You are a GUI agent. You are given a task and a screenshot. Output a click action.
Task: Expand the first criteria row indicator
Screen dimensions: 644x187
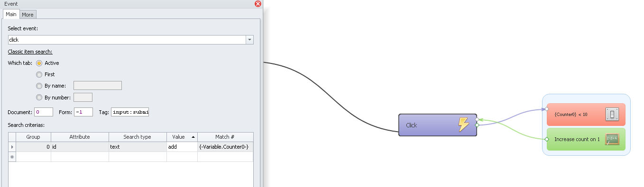point(12,147)
